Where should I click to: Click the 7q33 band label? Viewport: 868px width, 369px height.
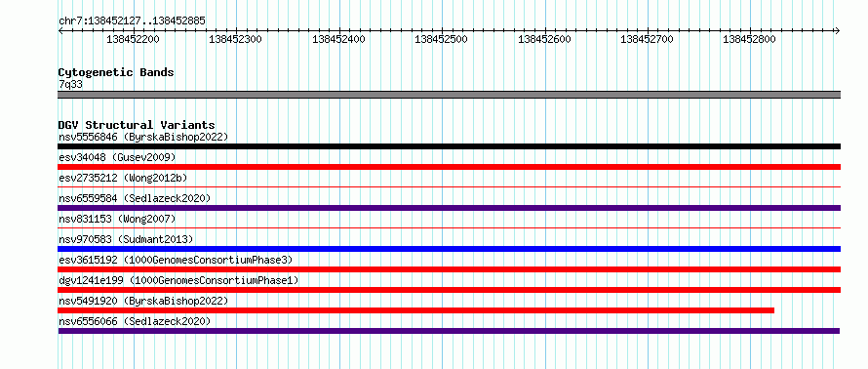pyautogui.click(x=71, y=84)
